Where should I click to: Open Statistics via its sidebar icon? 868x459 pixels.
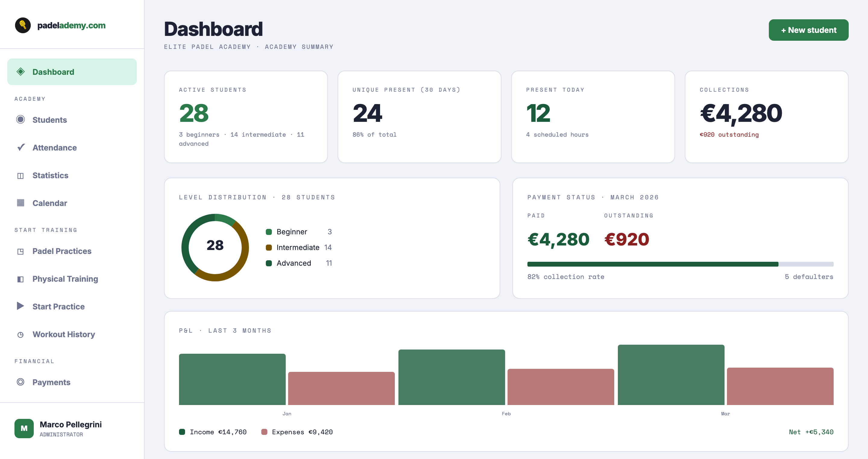[21, 176]
